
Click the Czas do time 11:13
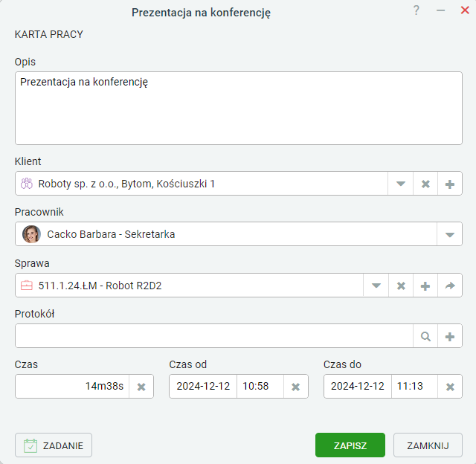[x=414, y=387]
